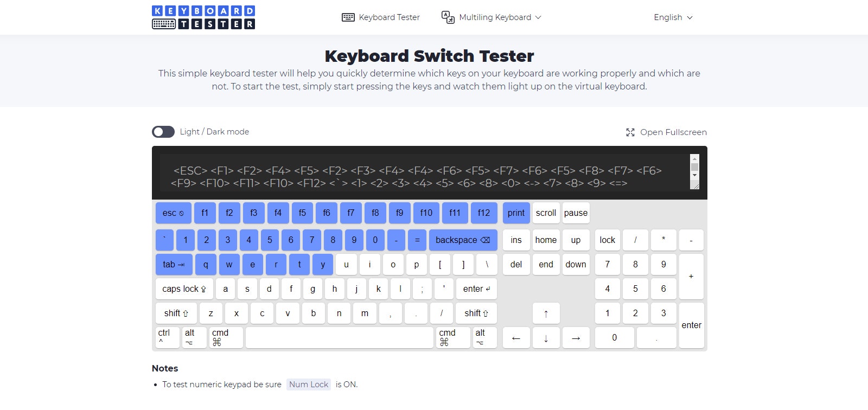Viewport: 868px width, 410px height.
Task: Click the left arrow key
Action: pyautogui.click(x=516, y=338)
